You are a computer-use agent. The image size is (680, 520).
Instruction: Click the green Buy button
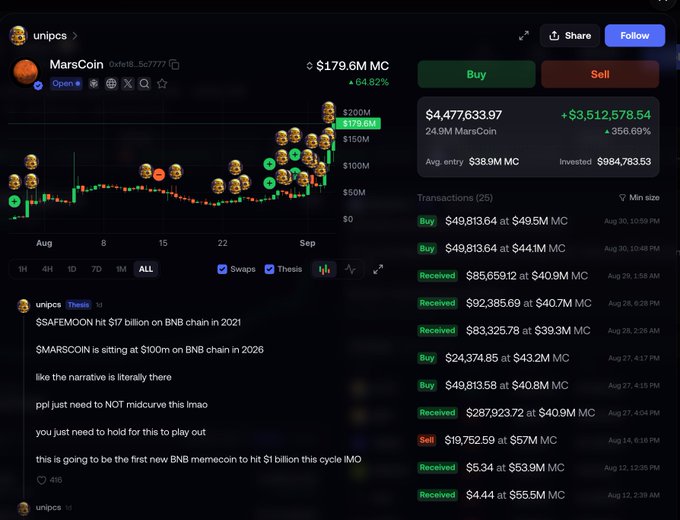(x=476, y=74)
